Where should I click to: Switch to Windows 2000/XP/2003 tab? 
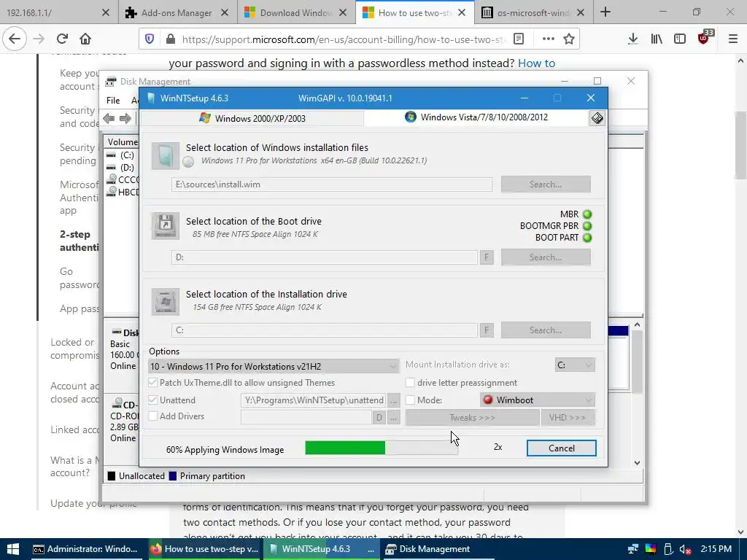pos(252,118)
